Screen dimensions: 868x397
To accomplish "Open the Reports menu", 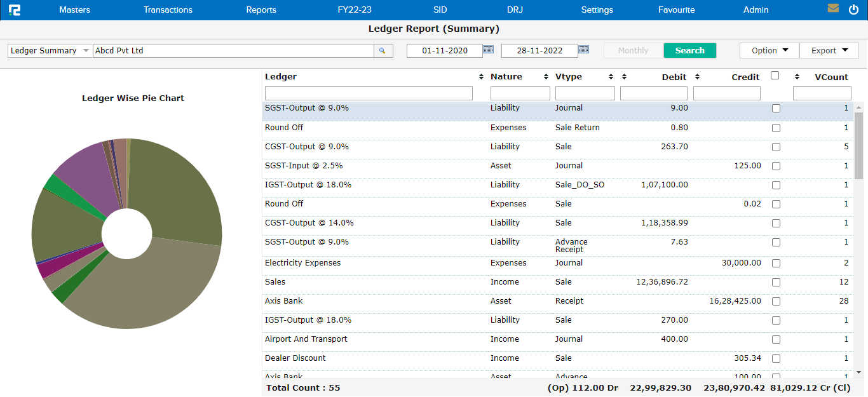I will [261, 10].
